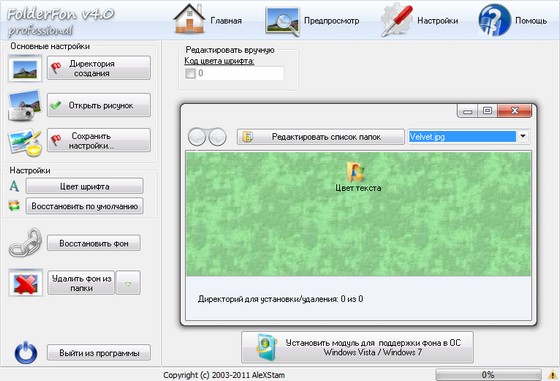Viewport: 560px width, 381px height.
Task: Click the camera photo icon beside Открыть рисунок
Action: (25, 106)
